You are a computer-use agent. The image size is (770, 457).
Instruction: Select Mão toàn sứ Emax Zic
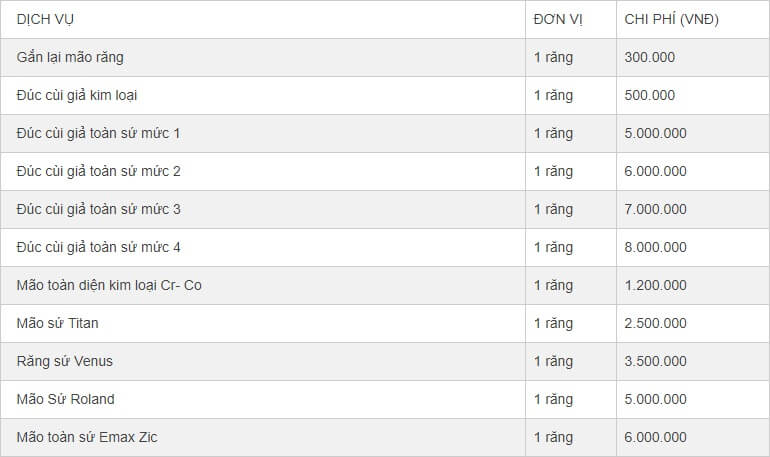(x=87, y=437)
